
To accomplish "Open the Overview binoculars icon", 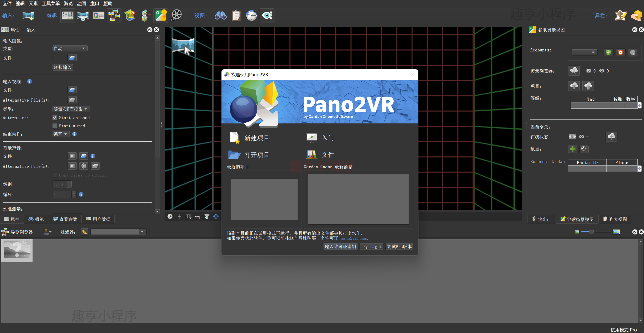I will point(220,16).
